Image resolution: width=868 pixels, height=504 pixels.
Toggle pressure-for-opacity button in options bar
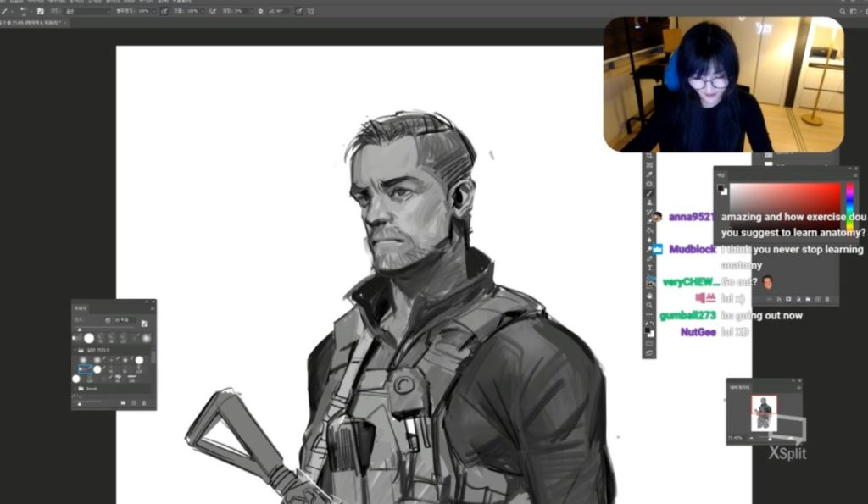(x=166, y=11)
